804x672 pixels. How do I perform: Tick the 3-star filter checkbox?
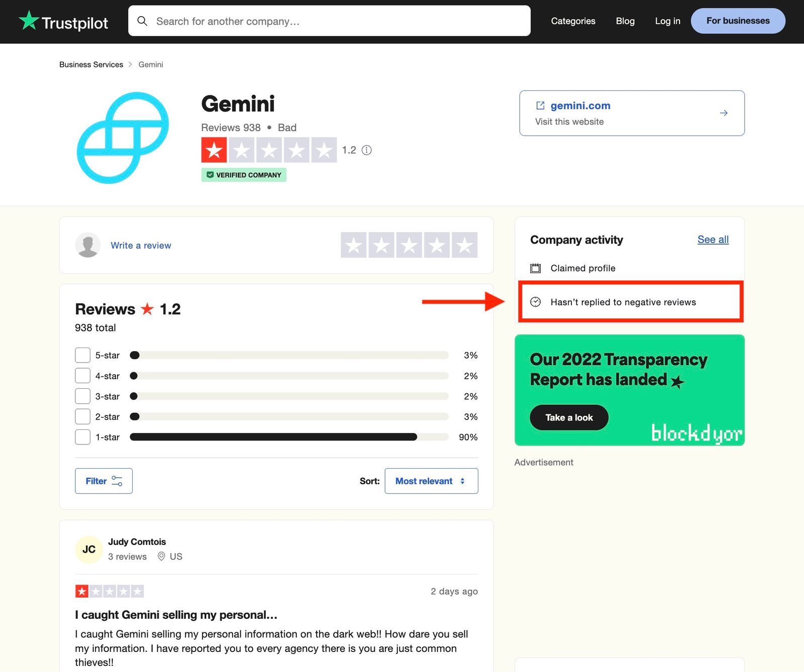(82, 396)
